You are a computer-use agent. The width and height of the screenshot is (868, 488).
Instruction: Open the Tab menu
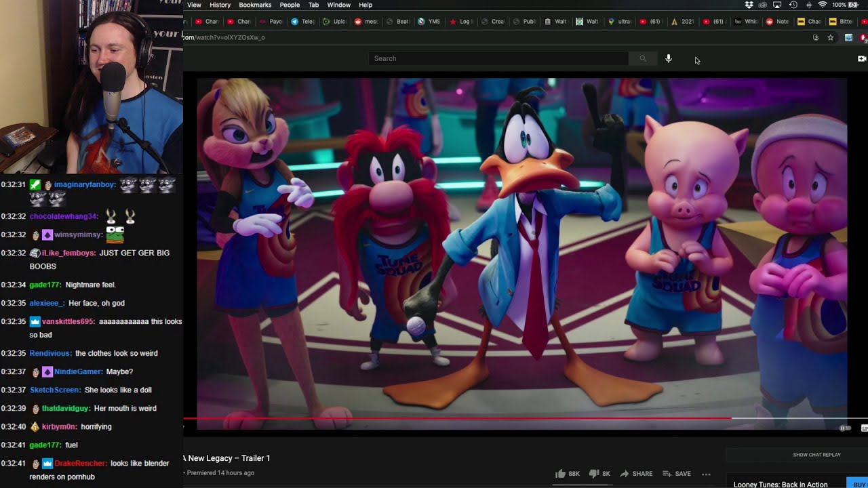click(x=313, y=5)
